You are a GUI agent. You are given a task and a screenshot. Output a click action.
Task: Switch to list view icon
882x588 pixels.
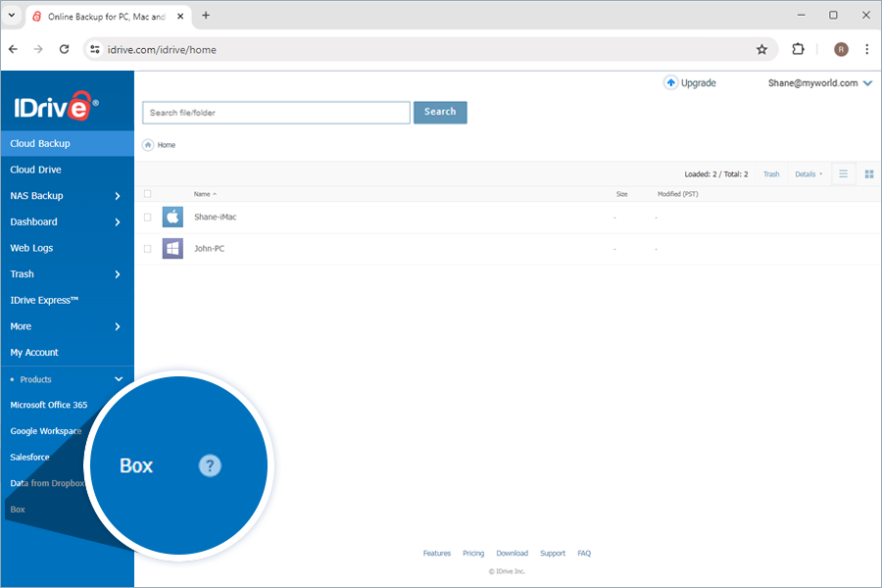coord(843,173)
